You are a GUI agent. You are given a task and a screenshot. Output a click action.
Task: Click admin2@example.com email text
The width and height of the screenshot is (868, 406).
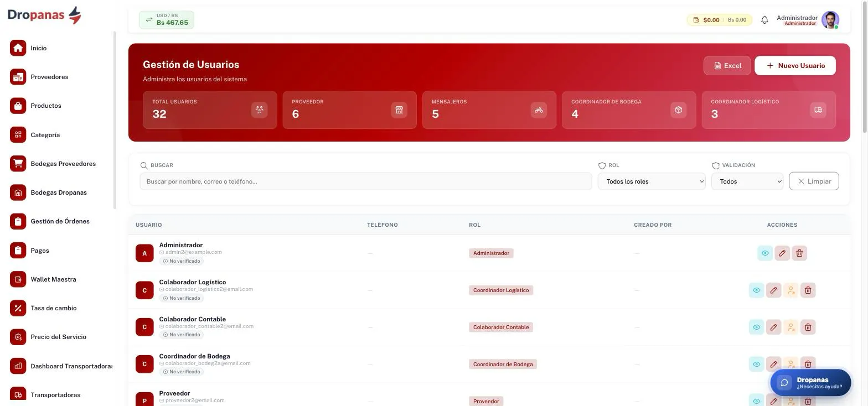[193, 252]
